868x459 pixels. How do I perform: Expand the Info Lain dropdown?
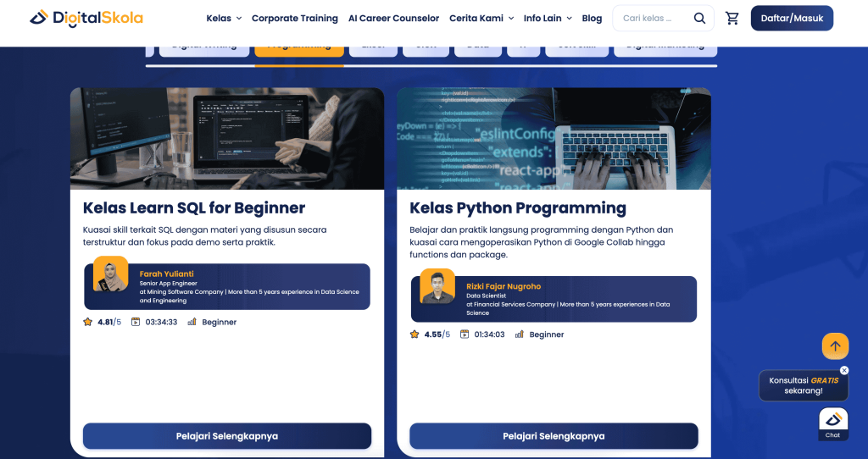[x=548, y=19]
